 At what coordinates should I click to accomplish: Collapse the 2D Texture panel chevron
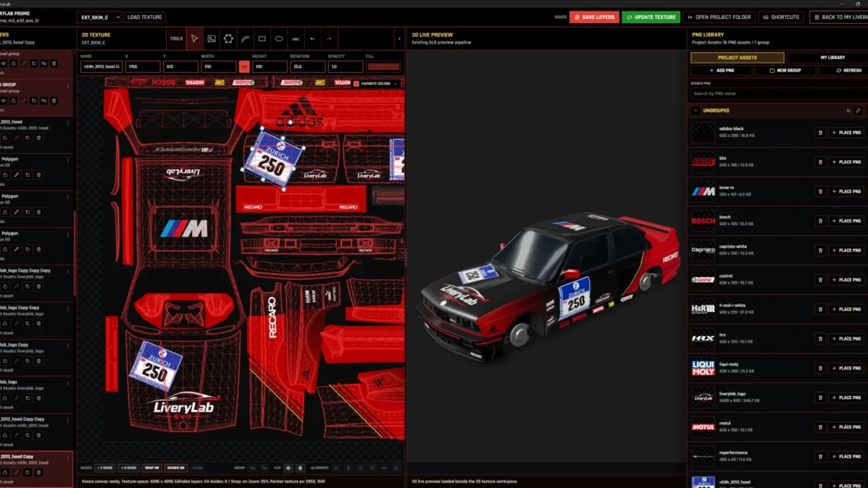399,39
